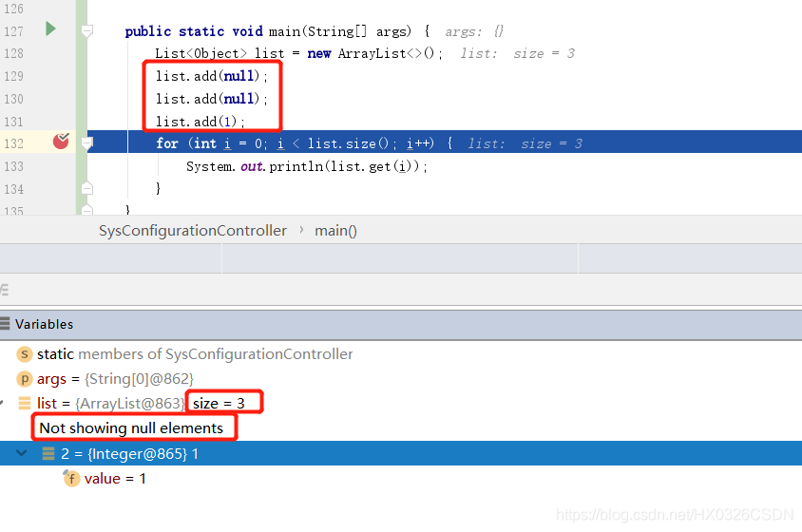Collapse the for loop fold marker
The image size is (802, 532).
(86, 143)
